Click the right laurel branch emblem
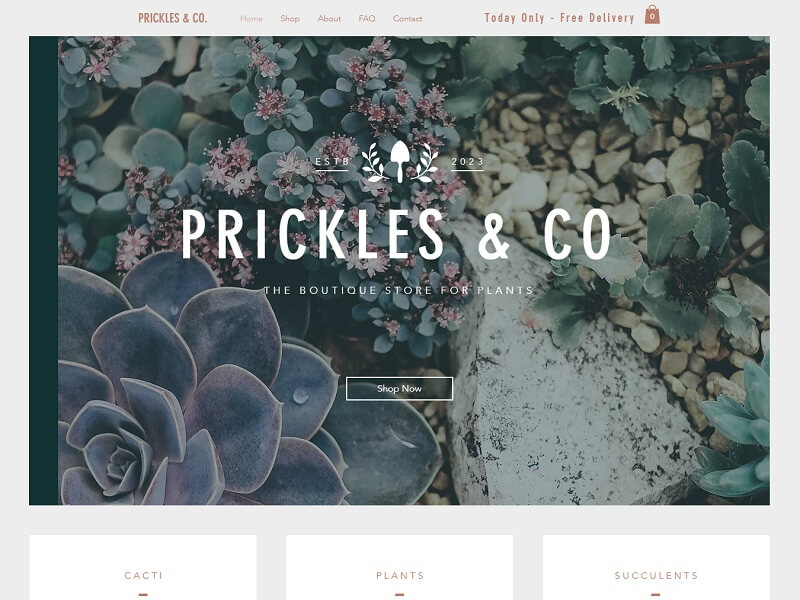The height and width of the screenshot is (600, 800). click(x=425, y=162)
